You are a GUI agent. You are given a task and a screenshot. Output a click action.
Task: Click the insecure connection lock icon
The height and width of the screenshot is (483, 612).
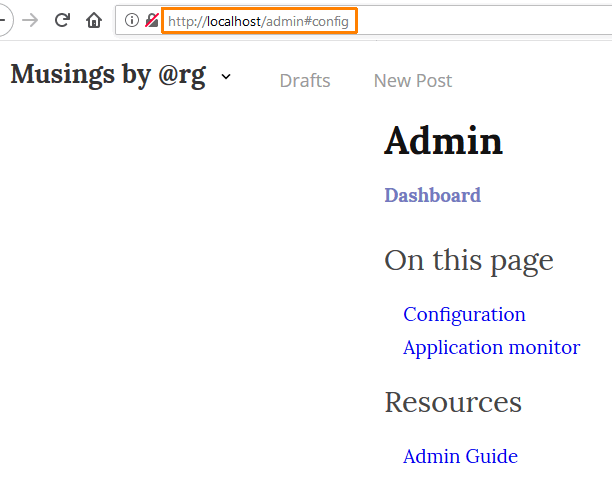(x=151, y=20)
